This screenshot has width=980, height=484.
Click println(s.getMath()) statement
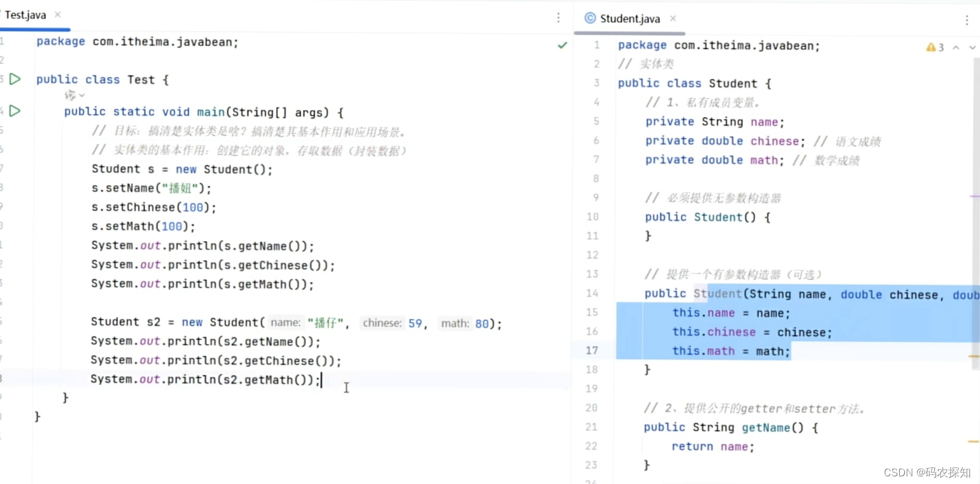tap(203, 284)
